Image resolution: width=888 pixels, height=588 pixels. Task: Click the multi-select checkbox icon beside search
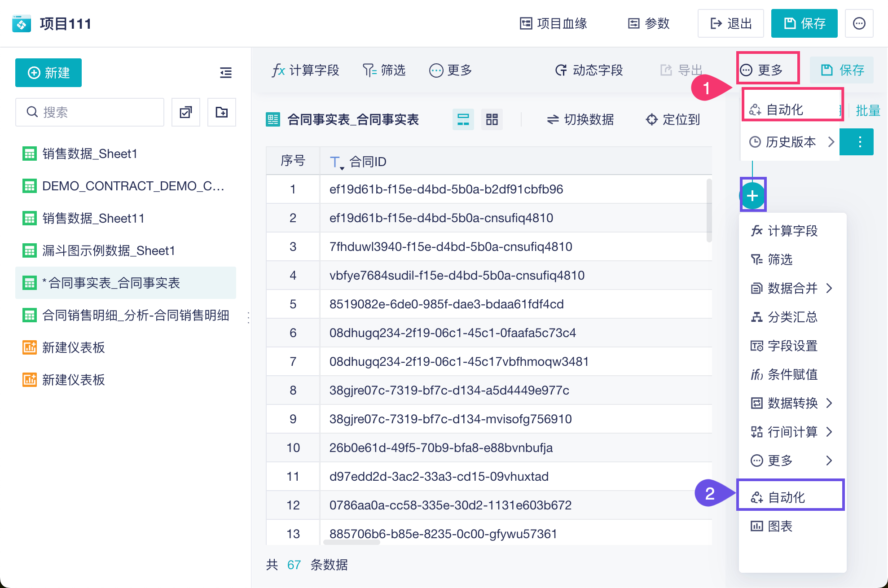click(x=185, y=112)
